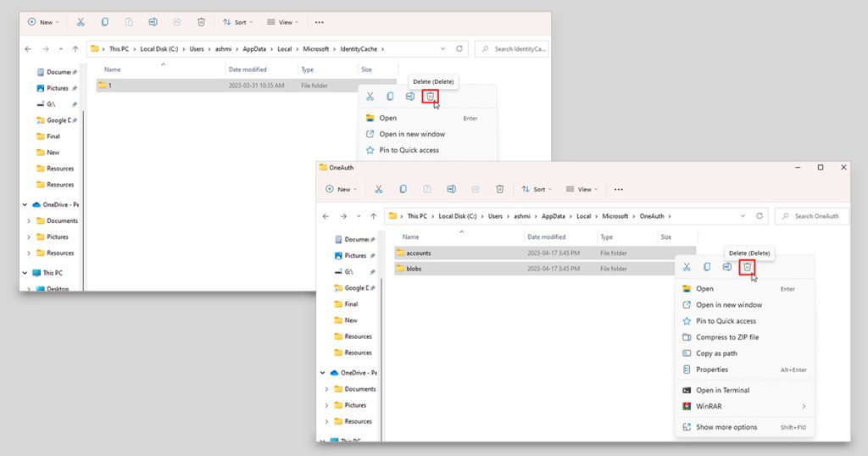
Task: Click Microsoft breadcrumb in IdentityCache address bar
Action: coord(316,48)
